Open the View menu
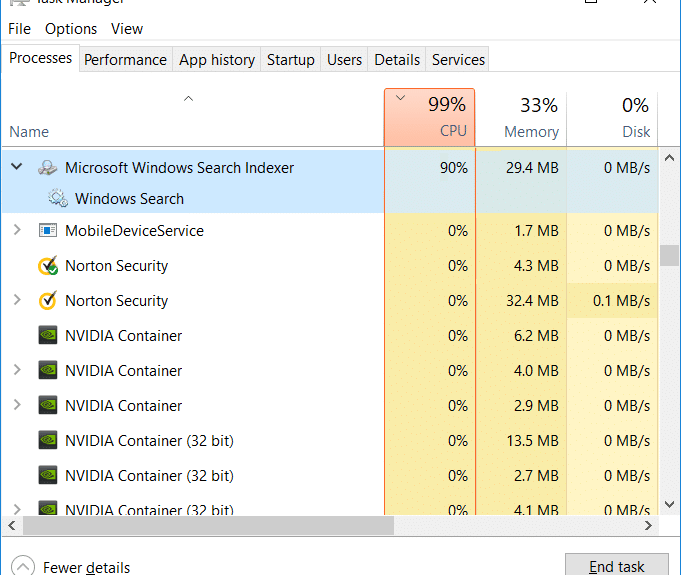The width and height of the screenshot is (681, 575). point(127,29)
